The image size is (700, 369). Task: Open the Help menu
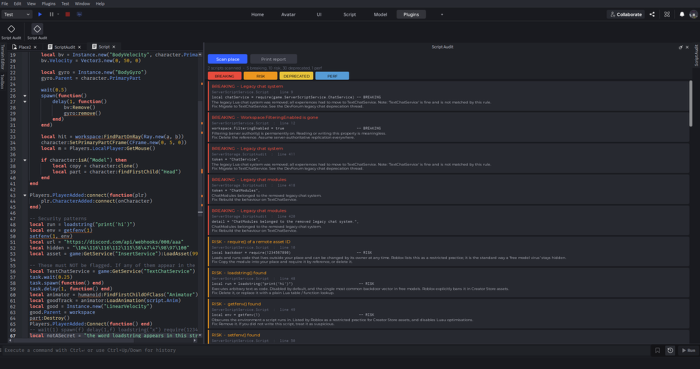point(100,4)
